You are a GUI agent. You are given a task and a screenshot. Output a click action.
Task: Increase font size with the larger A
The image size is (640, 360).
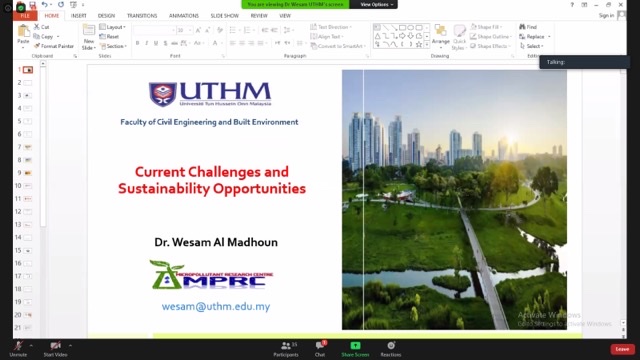(x=198, y=30)
